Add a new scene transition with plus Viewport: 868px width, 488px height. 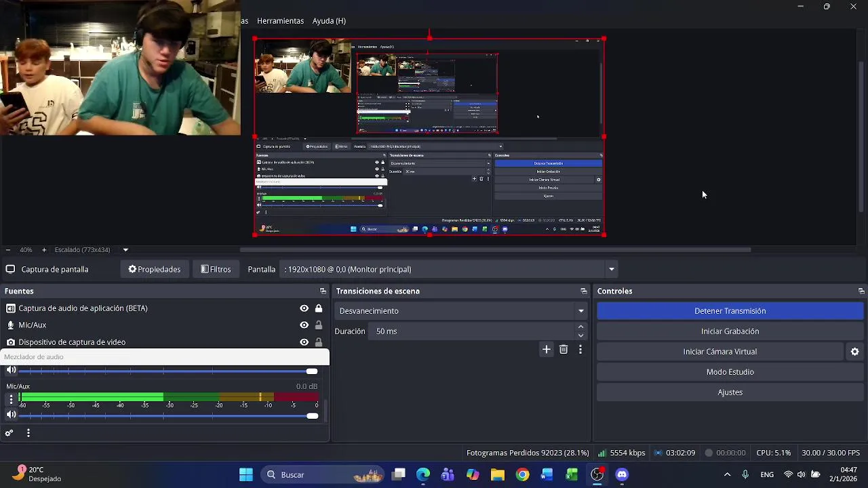[547, 350]
